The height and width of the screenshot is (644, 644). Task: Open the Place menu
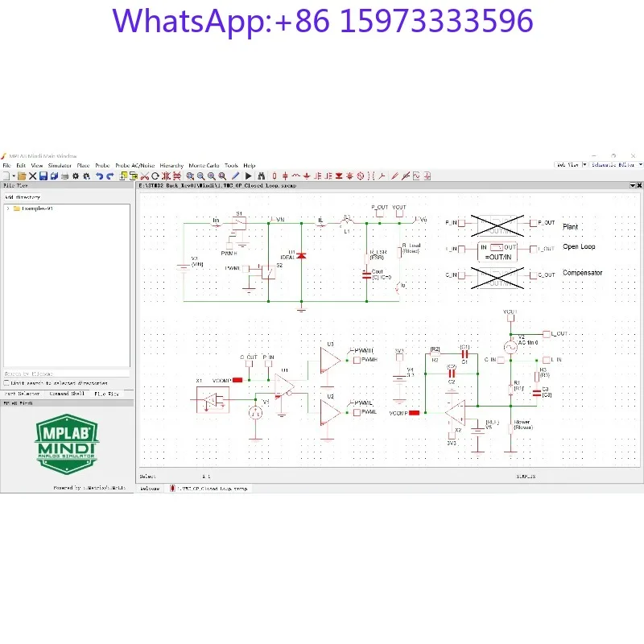[x=84, y=166]
